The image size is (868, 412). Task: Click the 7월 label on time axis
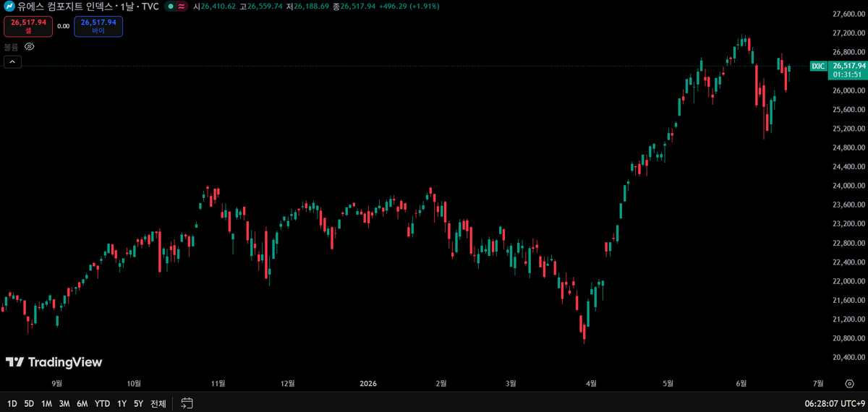[x=818, y=383]
